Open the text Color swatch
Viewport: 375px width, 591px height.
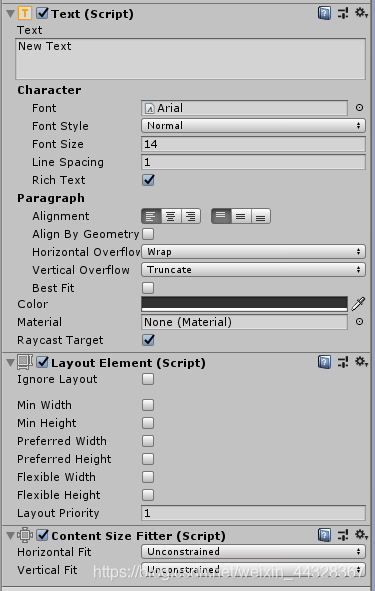[244, 304]
